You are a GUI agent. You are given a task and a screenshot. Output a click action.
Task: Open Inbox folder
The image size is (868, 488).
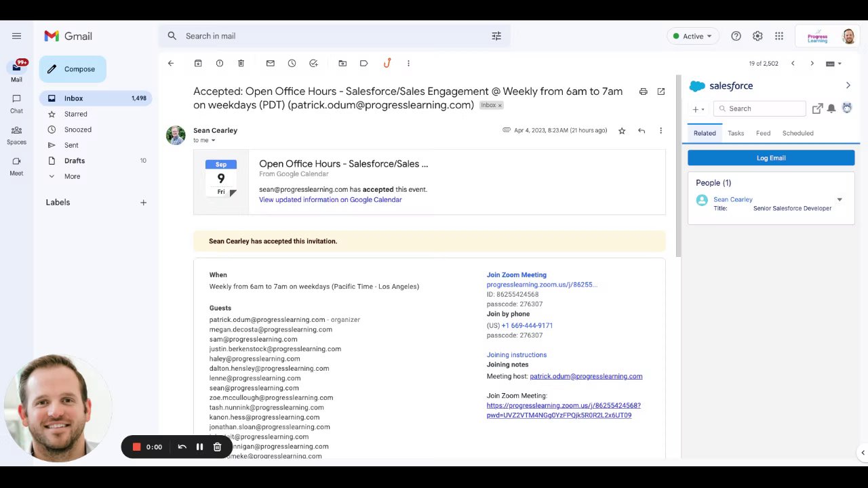point(96,98)
